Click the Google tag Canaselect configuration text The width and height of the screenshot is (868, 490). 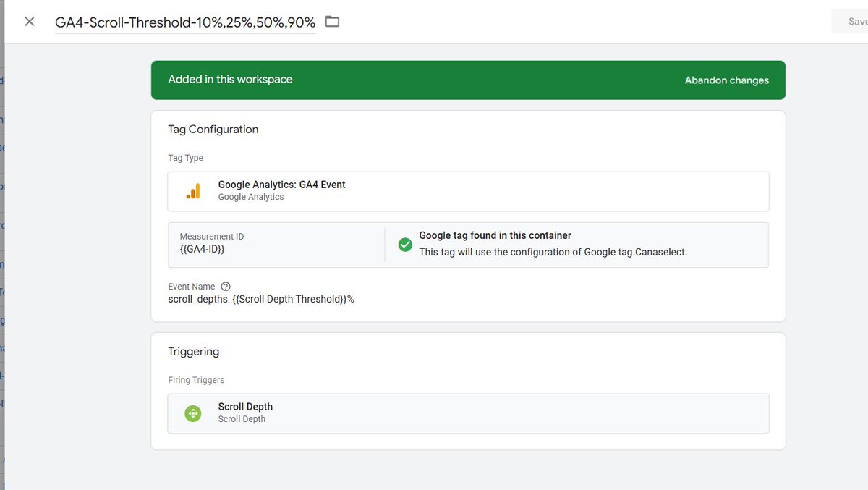tap(553, 253)
